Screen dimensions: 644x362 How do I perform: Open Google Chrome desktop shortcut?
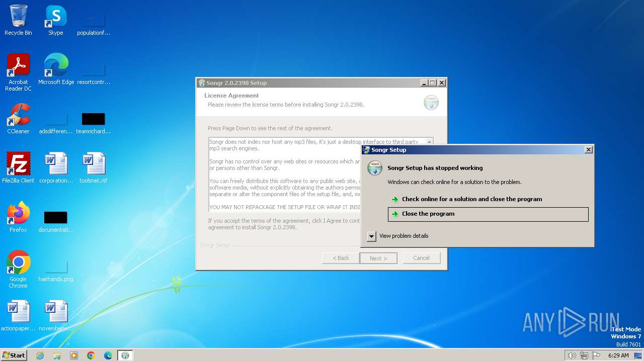tap(18, 269)
